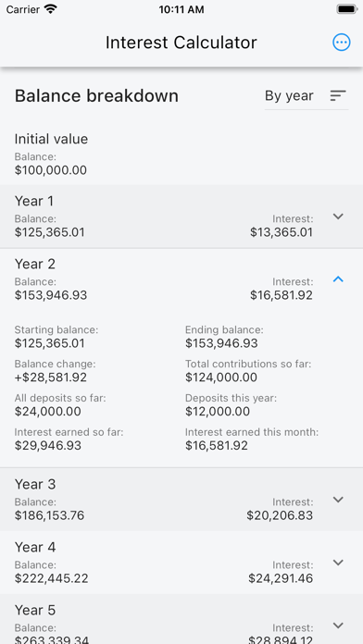Tap the Year 2 row heading
Screen dimensions: 363x644
[35, 264]
